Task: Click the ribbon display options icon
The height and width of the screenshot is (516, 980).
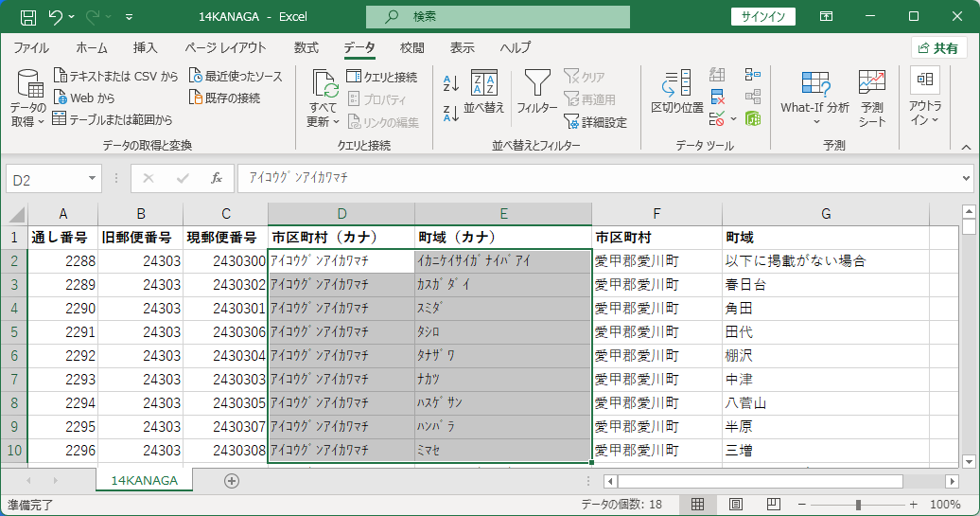Action: (x=826, y=17)
